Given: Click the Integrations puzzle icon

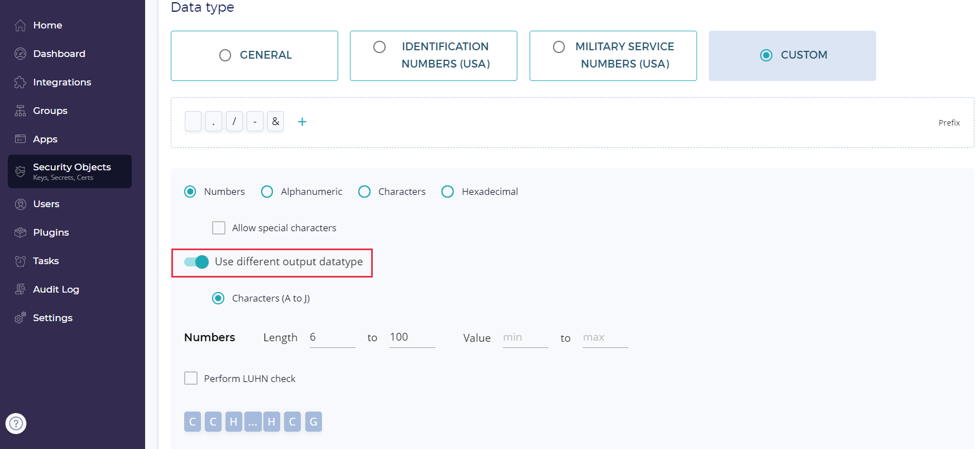Looking at the screenshot, I should [21, 83].
